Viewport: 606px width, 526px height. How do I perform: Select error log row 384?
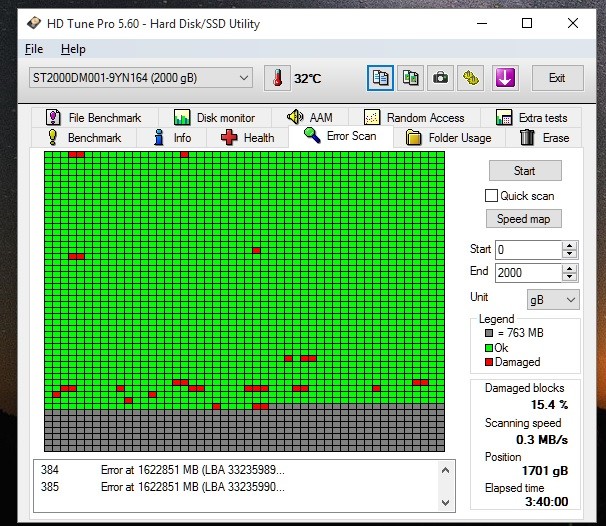tap(236, 470)
